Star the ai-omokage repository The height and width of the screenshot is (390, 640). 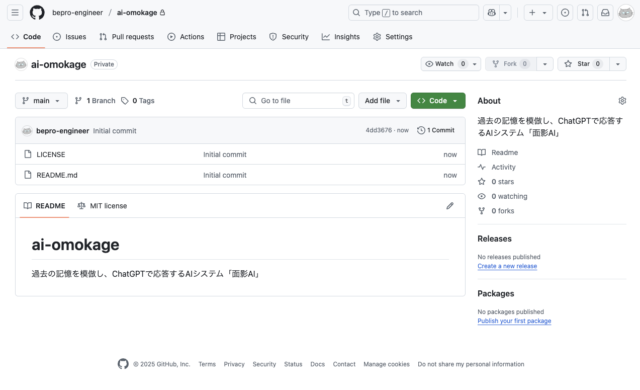point(583,64)
